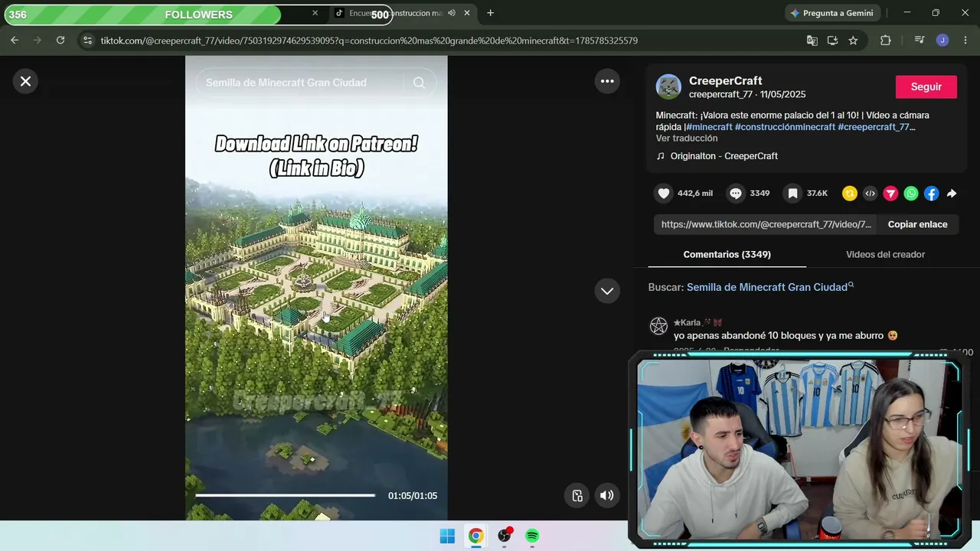This screenshot has height=551, width=980.
Task: Open the Chrome three-dot menu
Action: 965,41
